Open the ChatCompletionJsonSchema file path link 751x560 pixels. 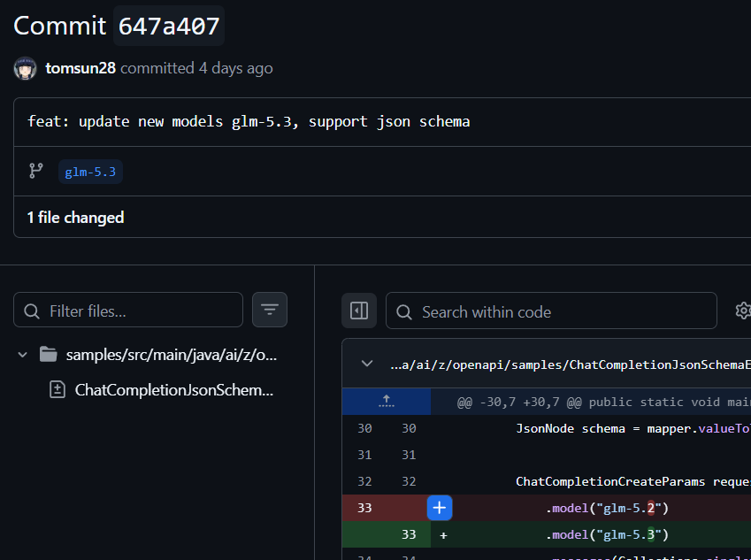coord(570,365)
